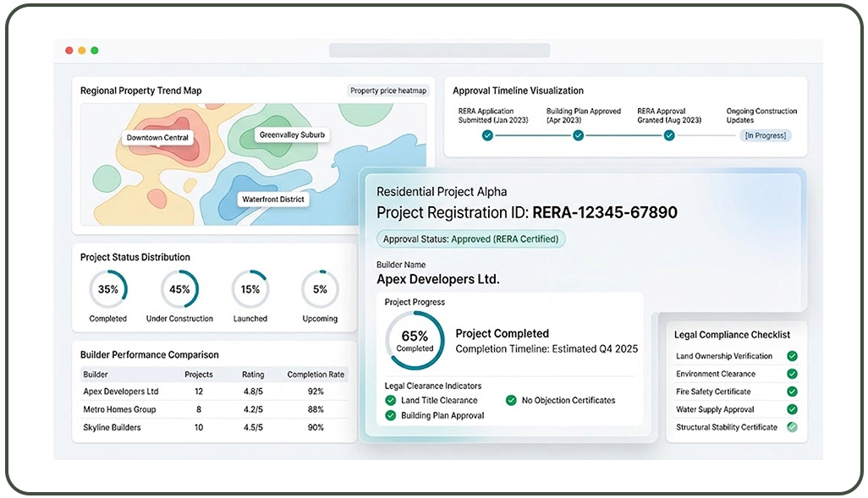Toggle the Structural Stability Certificate check
Image resolution: width=868 pixels, height=498 pixels.
pyautogui.click(x=792, y=427)
